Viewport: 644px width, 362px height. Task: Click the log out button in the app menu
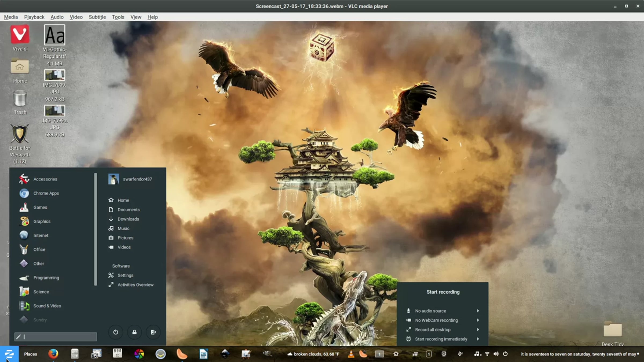click(x=153, y=332)
